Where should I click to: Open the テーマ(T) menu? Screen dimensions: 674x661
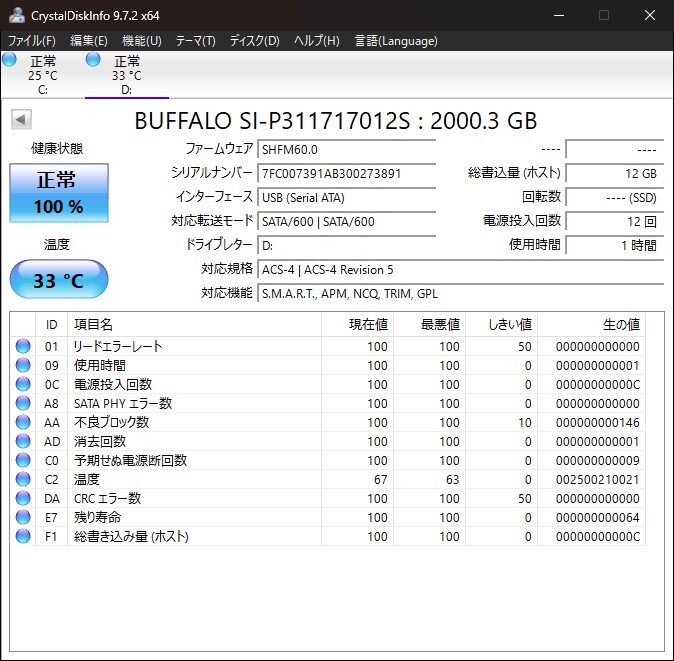(x=195, y=41)
